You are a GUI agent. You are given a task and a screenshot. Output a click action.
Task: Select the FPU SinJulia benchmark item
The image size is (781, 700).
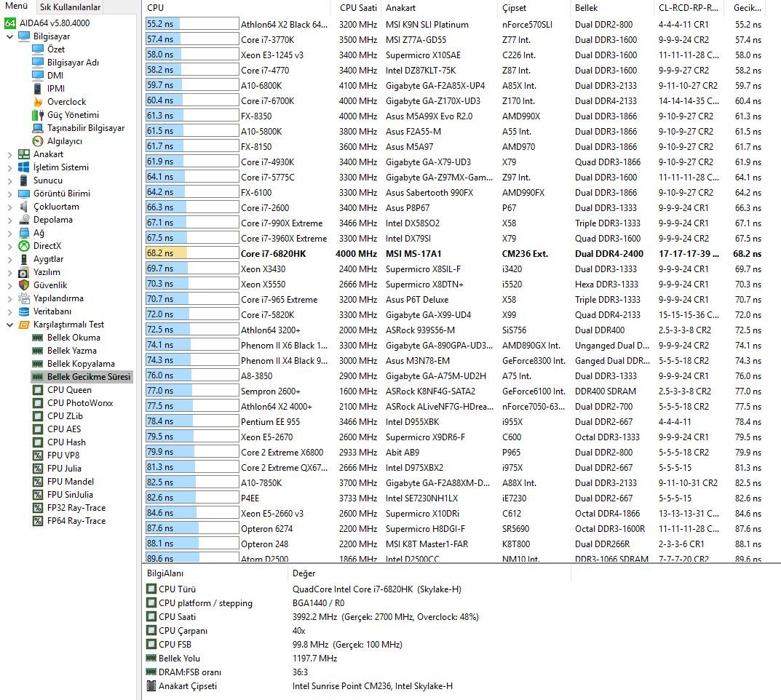point(70,494)
